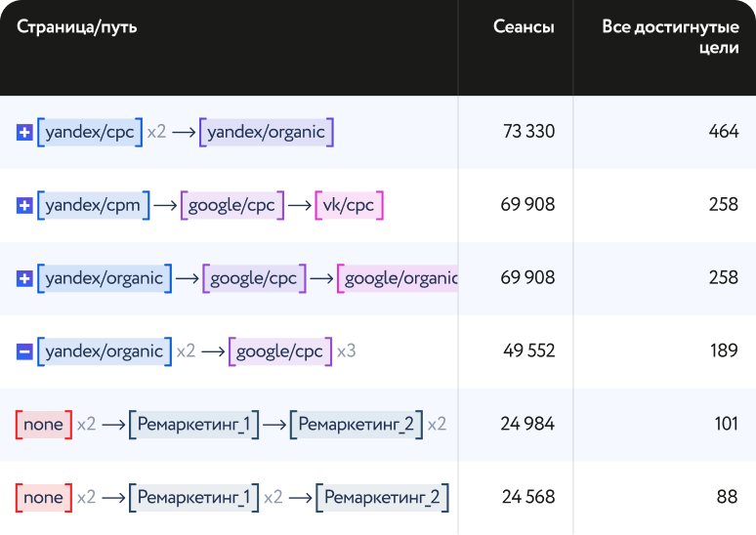The height and width of the screenshot is (535, 756).
Task: Sort by Сеансы column header
Action: click(524, 27)
